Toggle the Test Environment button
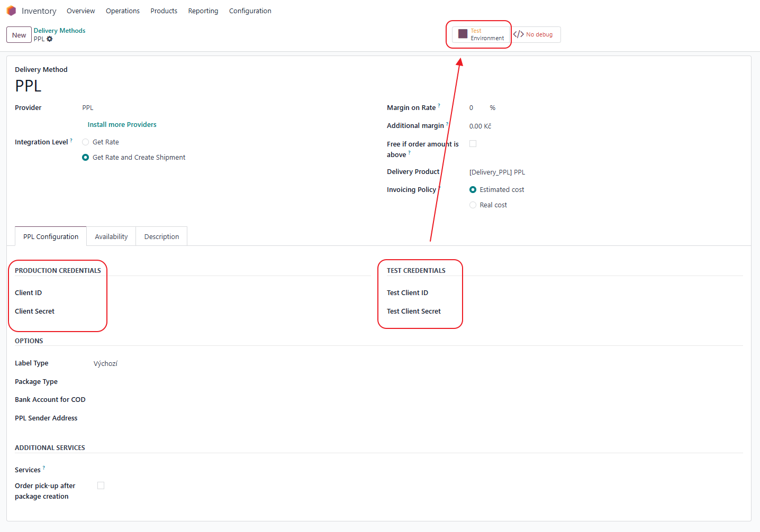The height and width of the screenshot is (532, 760). 481,34
